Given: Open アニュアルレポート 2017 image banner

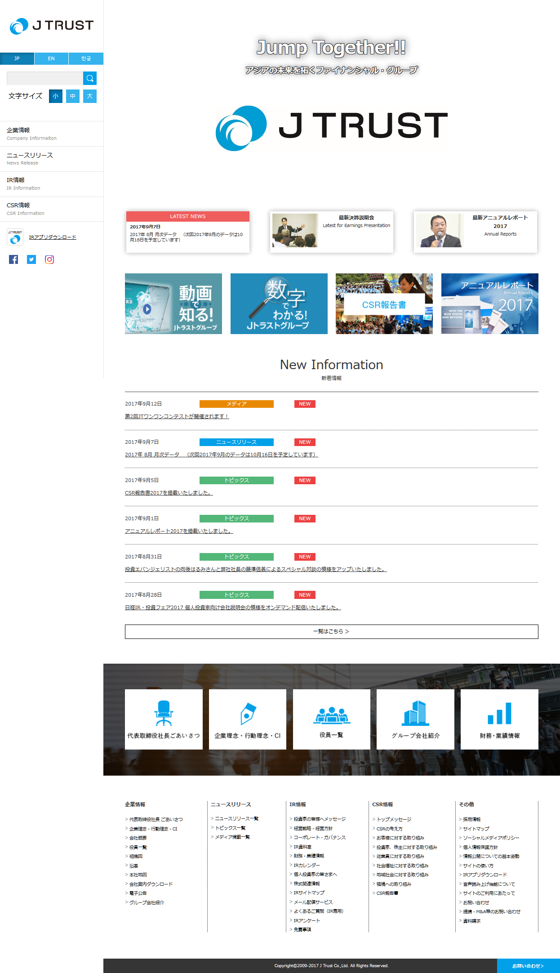Looking at the screenshot, I should pos(490,304).
